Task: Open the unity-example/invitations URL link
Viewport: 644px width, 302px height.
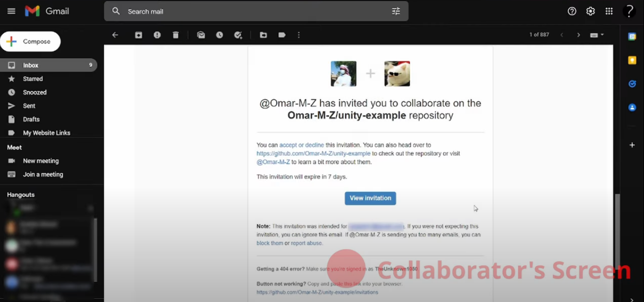Action: (x=317, y=292)
